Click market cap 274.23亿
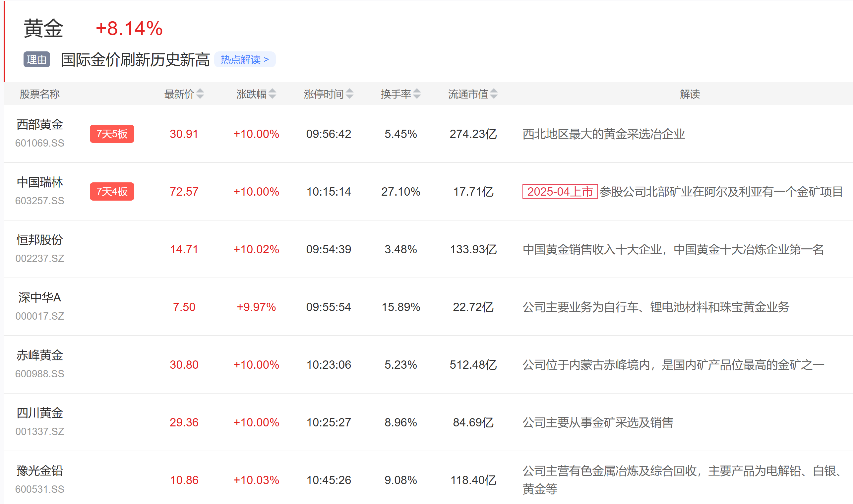 [x=473, y=134]
